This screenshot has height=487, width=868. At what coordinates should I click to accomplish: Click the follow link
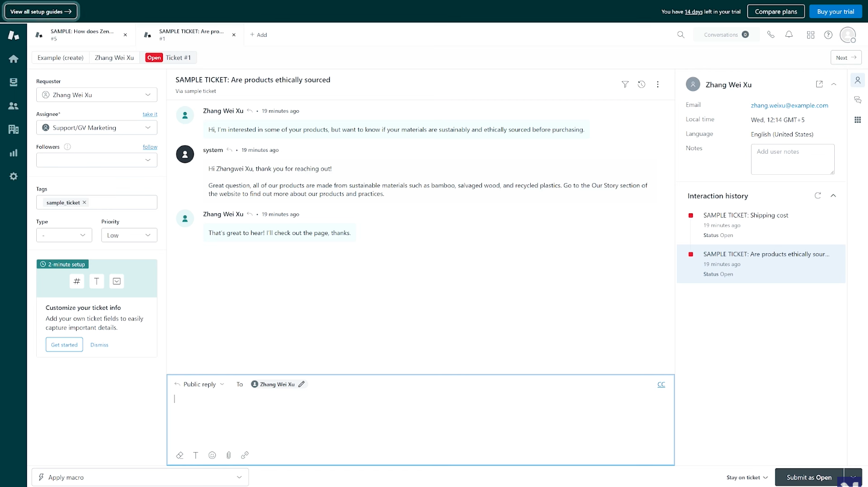coord(150,146)
